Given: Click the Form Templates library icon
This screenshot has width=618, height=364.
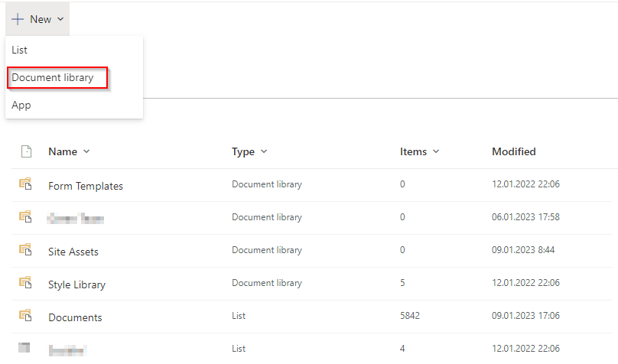Looking at the screenshot, I should (25, 184).
